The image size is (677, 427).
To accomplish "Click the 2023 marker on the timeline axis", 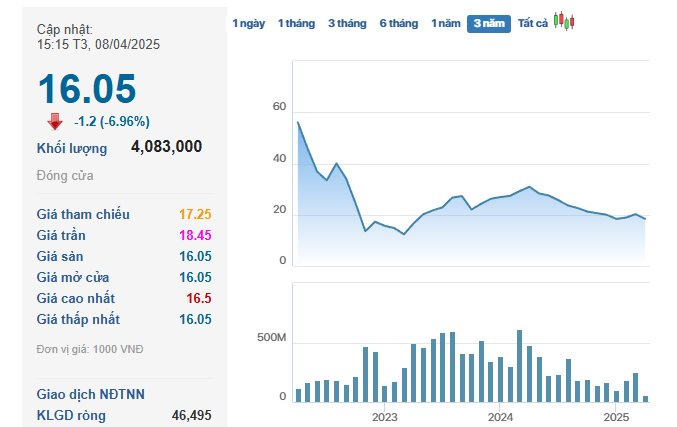I will coord(385,417).
